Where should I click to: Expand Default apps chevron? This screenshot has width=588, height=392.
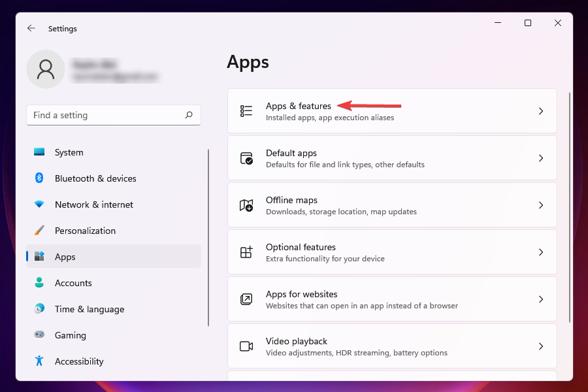click(x=541, y=158)
